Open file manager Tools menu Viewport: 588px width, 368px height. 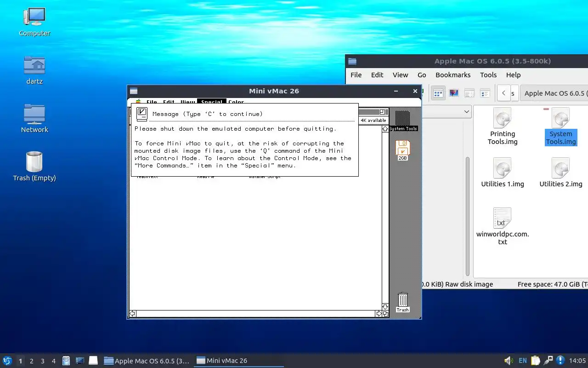[488, 75]
